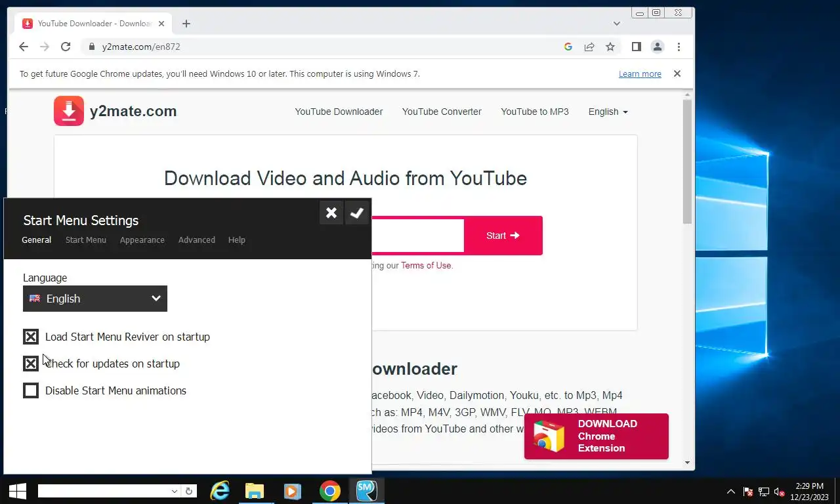Click the muted volume tray icon

[x=780, y=492]
